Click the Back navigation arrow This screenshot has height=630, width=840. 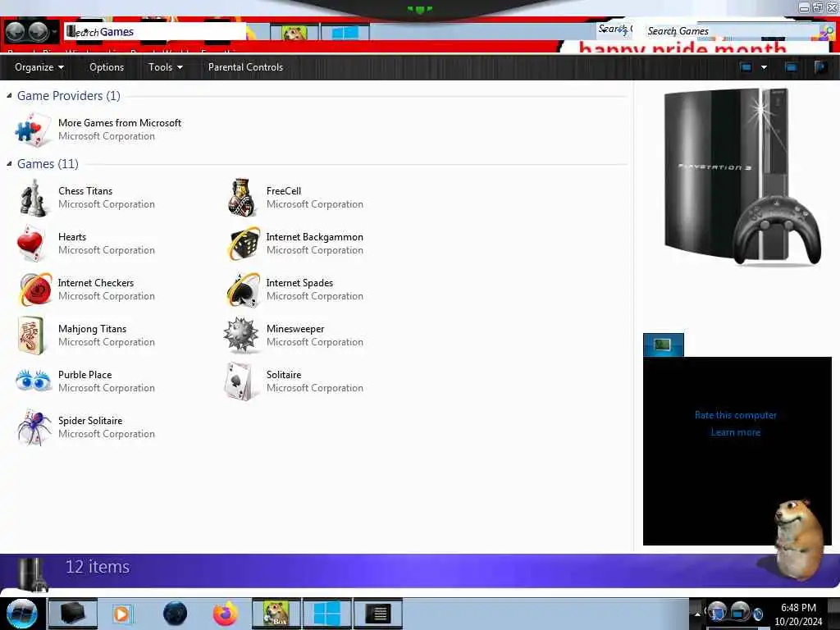(x=15, y=32)
